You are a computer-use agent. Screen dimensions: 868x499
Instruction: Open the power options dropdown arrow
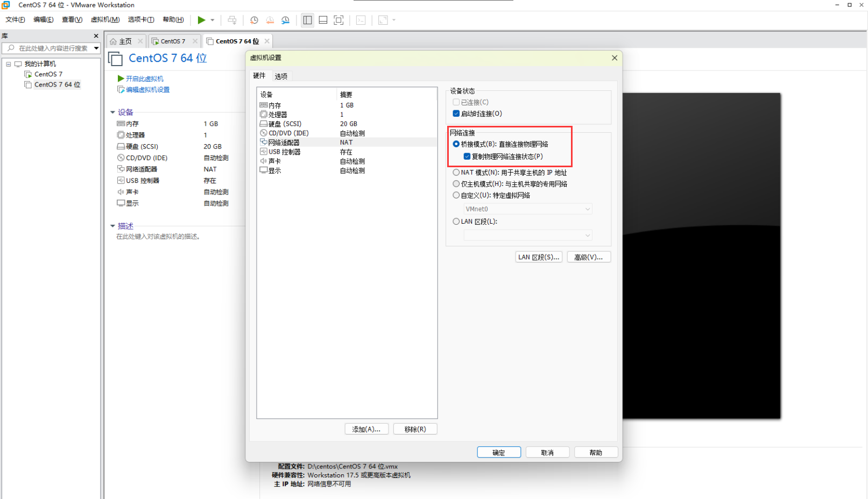coord(213,20)
